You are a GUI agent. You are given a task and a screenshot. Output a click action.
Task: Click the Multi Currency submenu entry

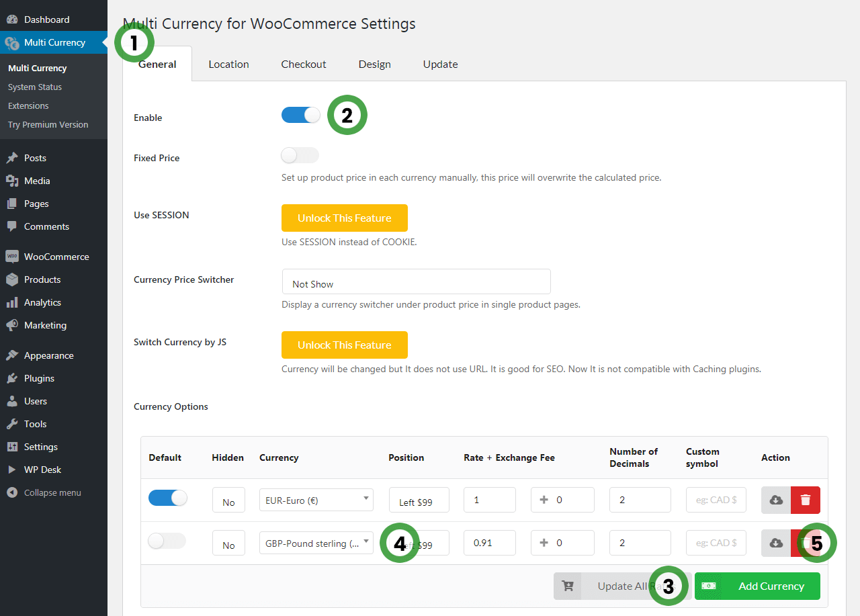coord(38,68)
